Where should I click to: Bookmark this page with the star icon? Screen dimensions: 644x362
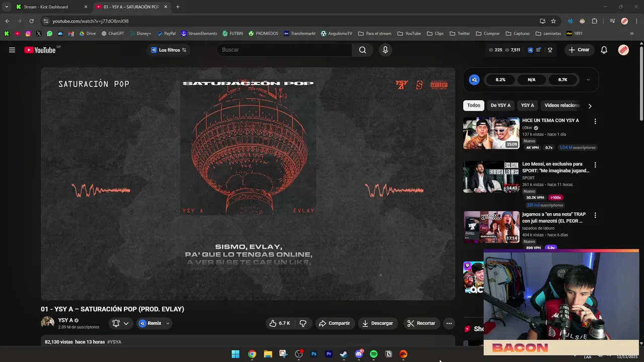click(553, 21)
